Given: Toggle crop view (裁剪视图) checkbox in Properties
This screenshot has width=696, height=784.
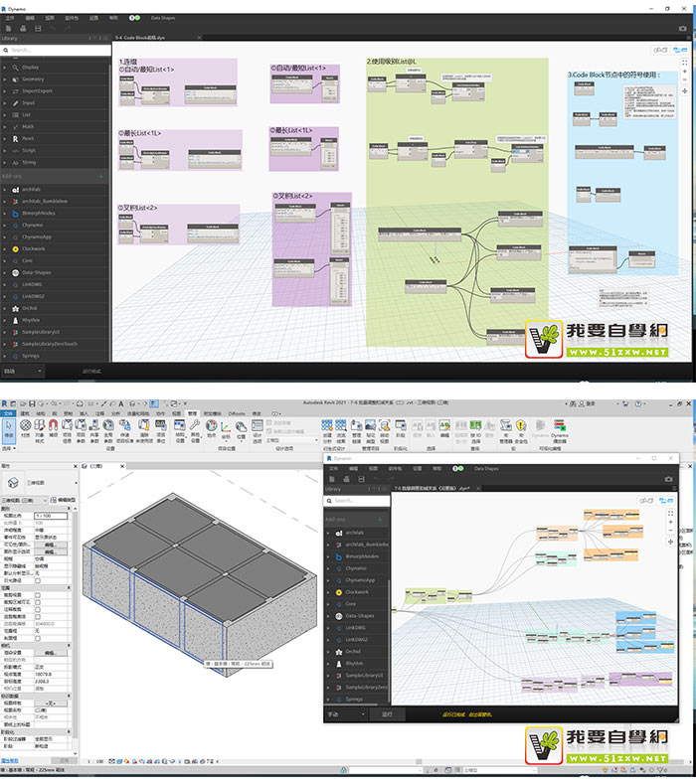Looking at the screenshot, I should (x=38, y=595).
